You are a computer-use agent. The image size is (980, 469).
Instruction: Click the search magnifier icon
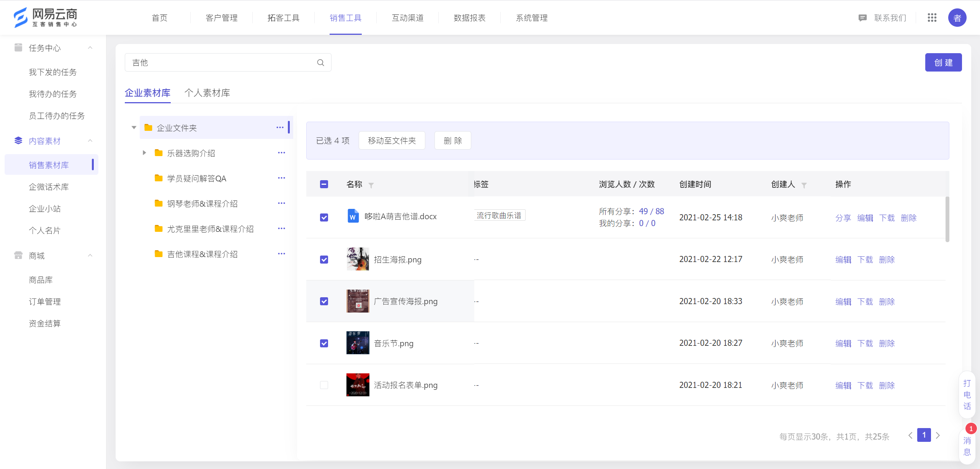pyautogui.click(x=320, y=63)
